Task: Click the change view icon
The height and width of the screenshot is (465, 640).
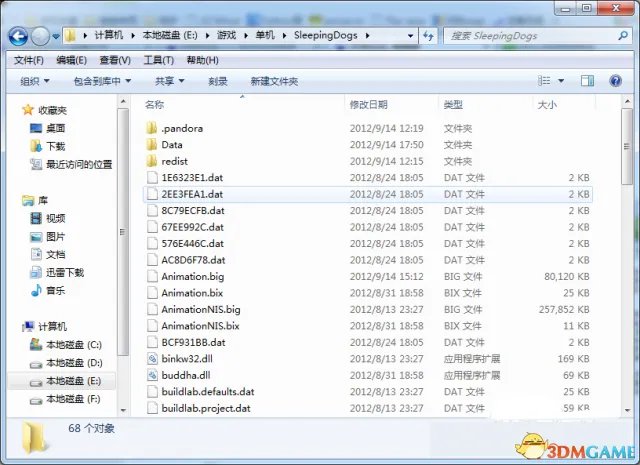Action: tap(544, 80)
